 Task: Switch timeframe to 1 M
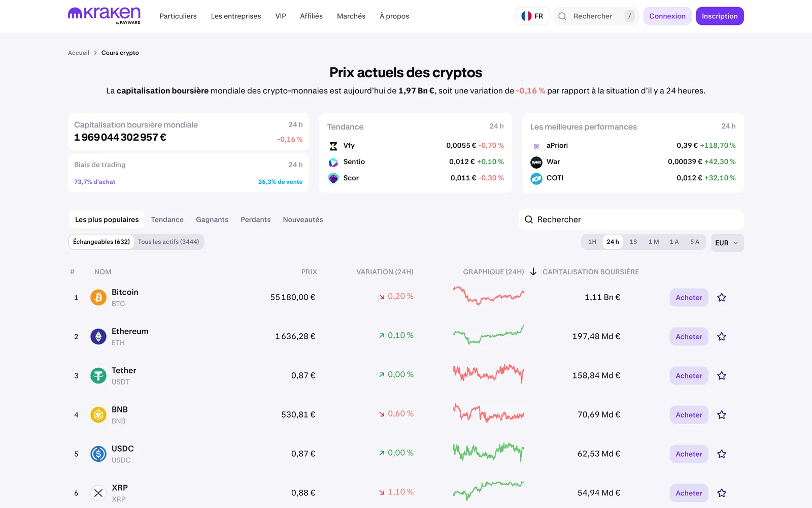pos(654,242)
